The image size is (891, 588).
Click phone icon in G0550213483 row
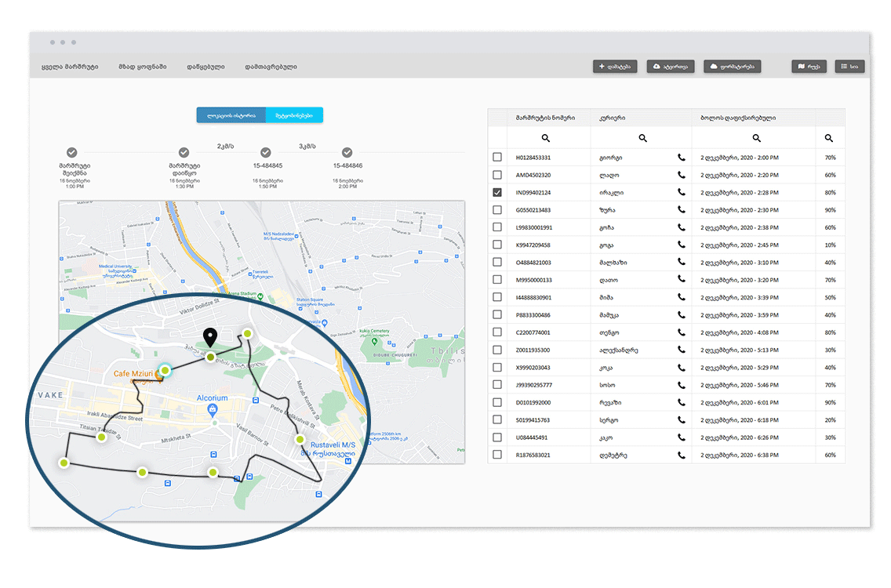pos(682,209)
